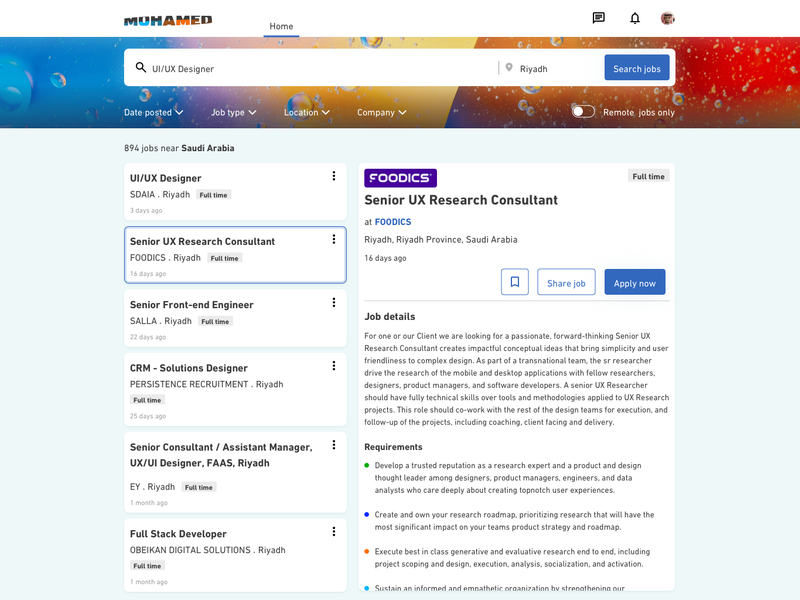Bookmark the Senior UX Research Consultant job
The width and height of the screenshot is (800, 600).
click(x=515, y=282)
